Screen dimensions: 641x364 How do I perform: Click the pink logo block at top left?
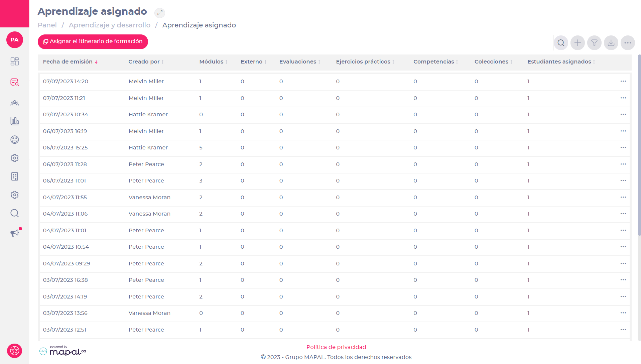(x=14, y=14)
